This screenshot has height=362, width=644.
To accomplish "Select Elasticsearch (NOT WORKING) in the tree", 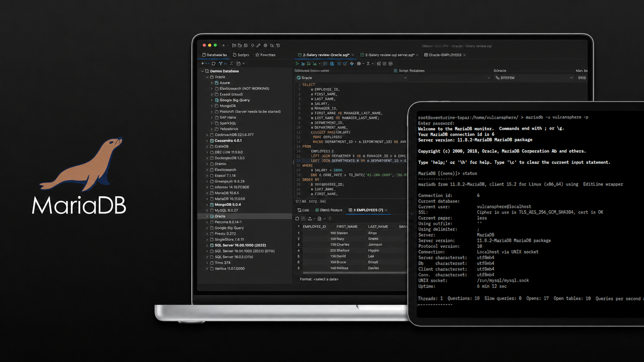I will point(244,88).
